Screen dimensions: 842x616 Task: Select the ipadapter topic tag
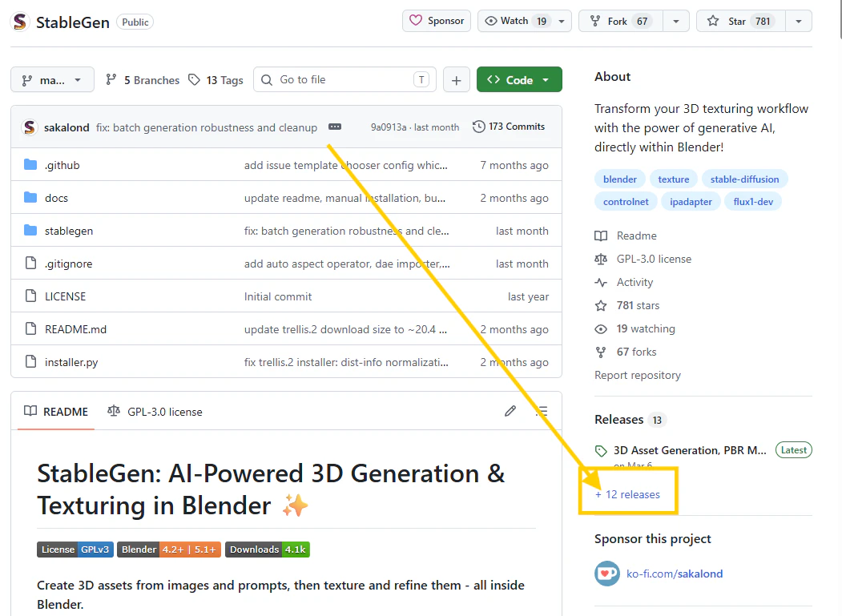point(691,202)
